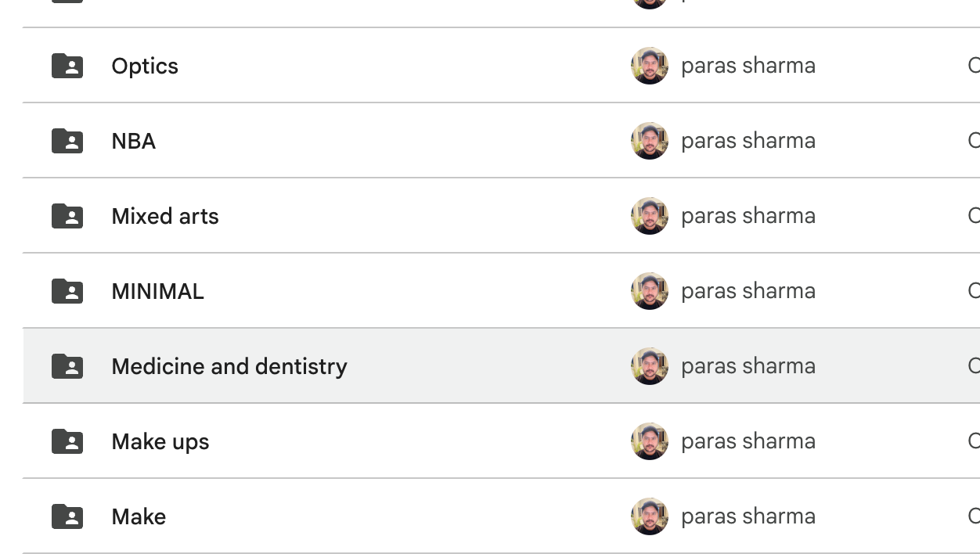Image resolution: width=980 pixels, height=554 pixels.
Task: Click the Mixed arts shared folder icon
Action: click(x=67, y=216)
